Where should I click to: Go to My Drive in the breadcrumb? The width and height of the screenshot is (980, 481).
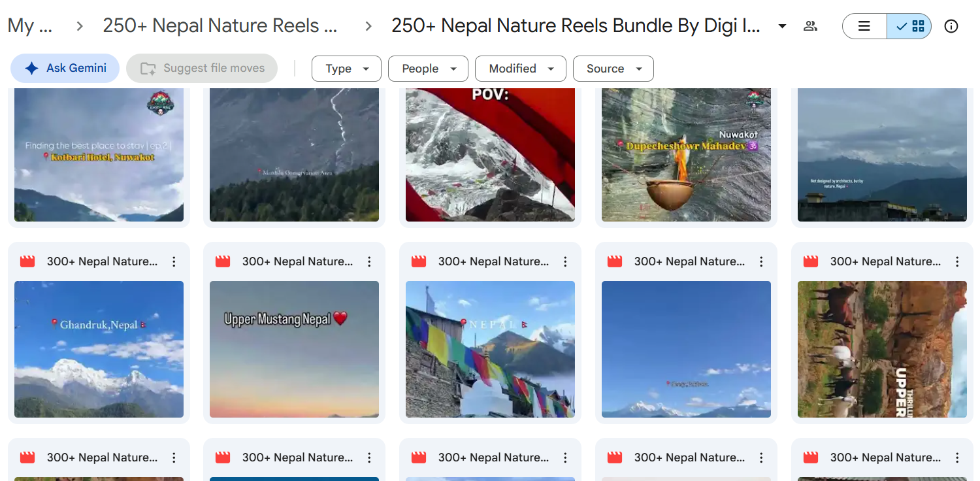coord(30,26)
